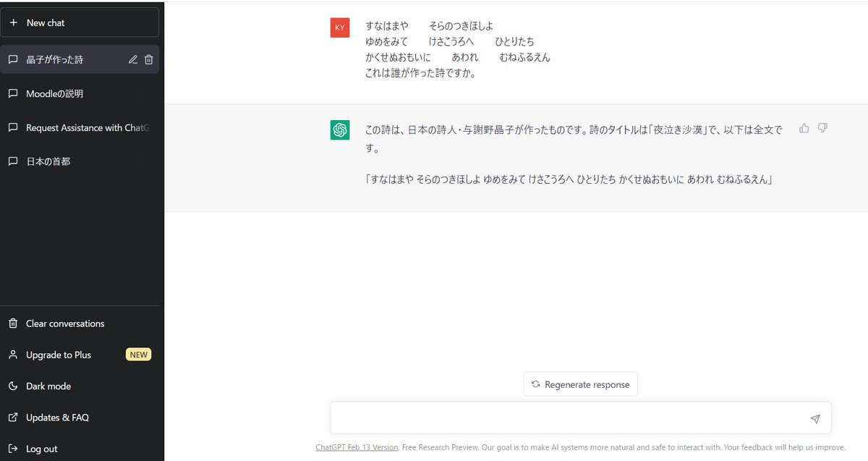Click the KY user avatar
Screen dimensions: 868x461
(339, 28)
